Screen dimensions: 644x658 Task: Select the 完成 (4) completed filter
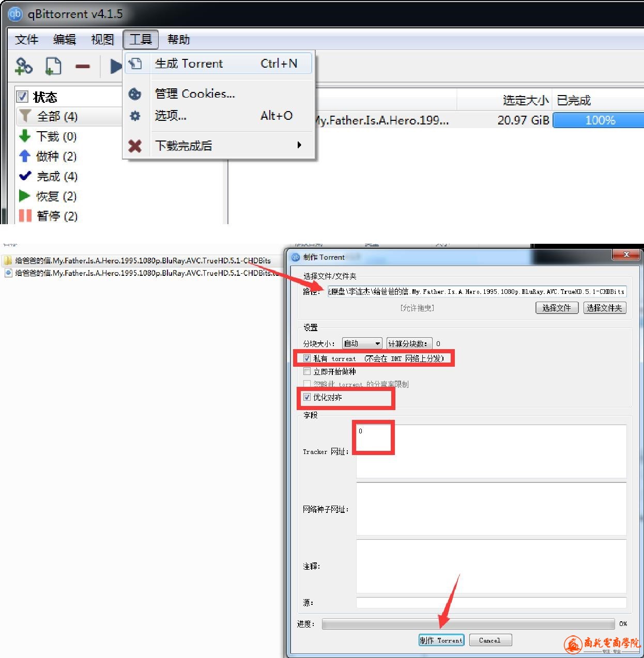coord(48,176)
